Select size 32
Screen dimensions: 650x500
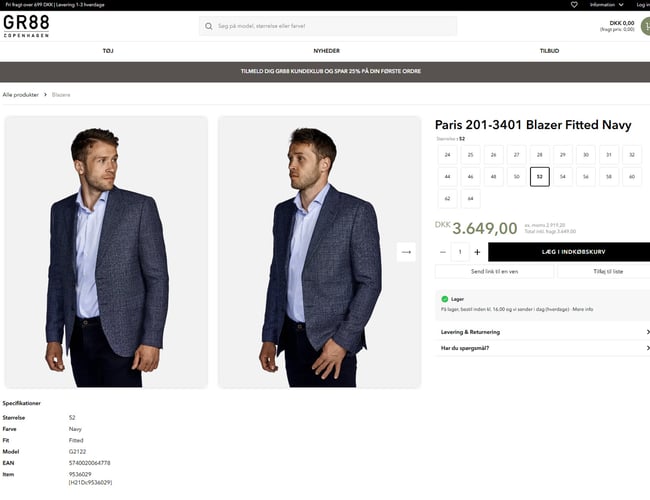632,155
